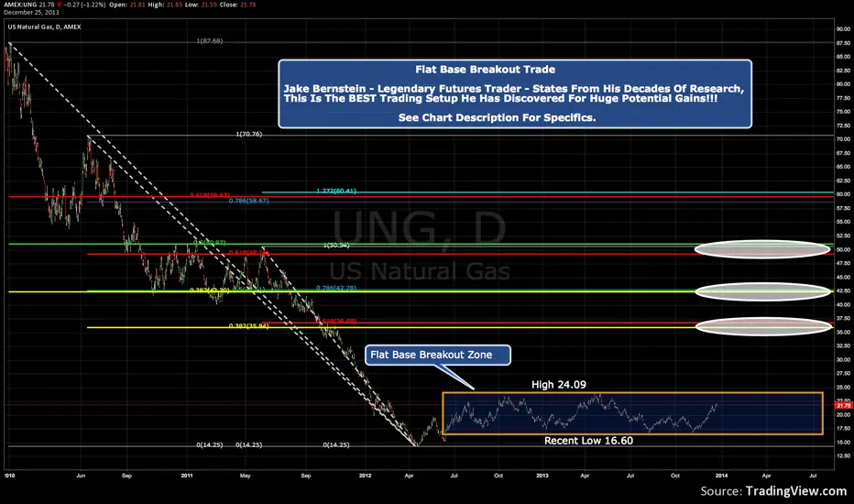The width and height of the screenshot is (854, 504).
Task: Click the 'US Natural Gas, D, AMEX' chart title
Action: point(44,27)
